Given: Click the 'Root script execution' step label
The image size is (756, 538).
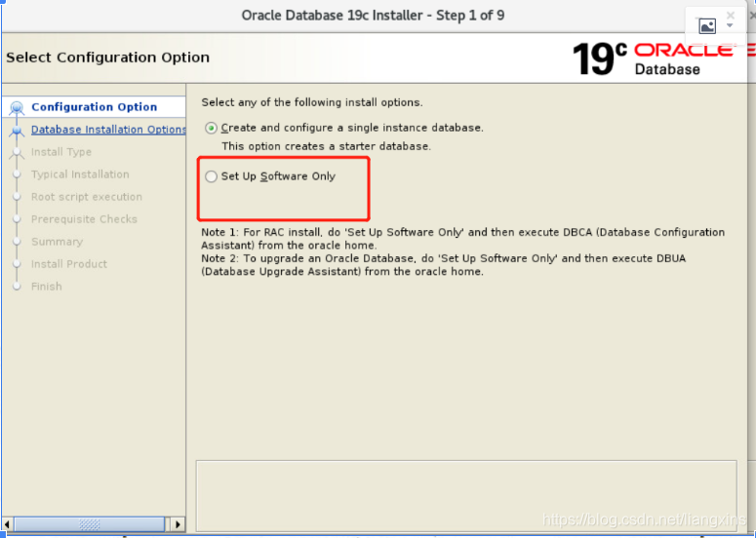Looking at the screenshot, I should [x=87, y=197].
